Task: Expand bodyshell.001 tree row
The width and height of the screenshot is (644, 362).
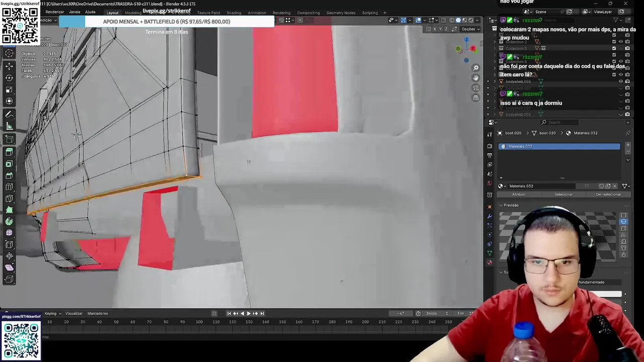Action: (x=494, y=81)
